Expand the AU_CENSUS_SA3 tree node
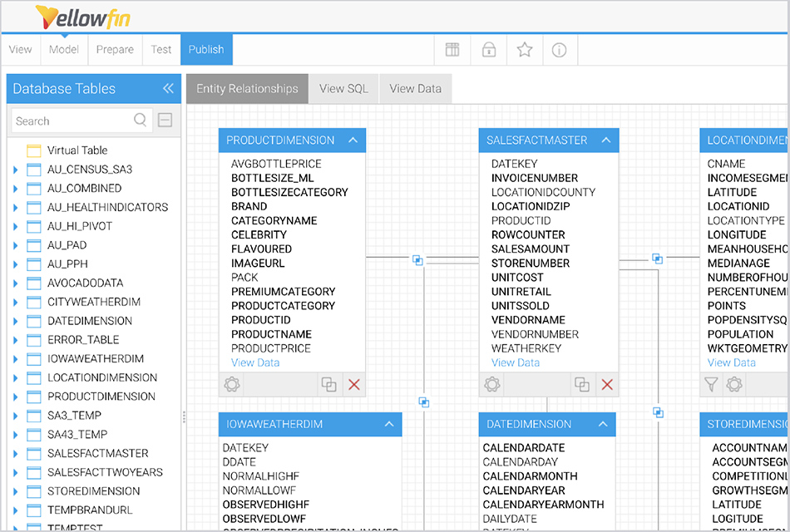This screenshot has width=790, height=532. coord(15,170)
